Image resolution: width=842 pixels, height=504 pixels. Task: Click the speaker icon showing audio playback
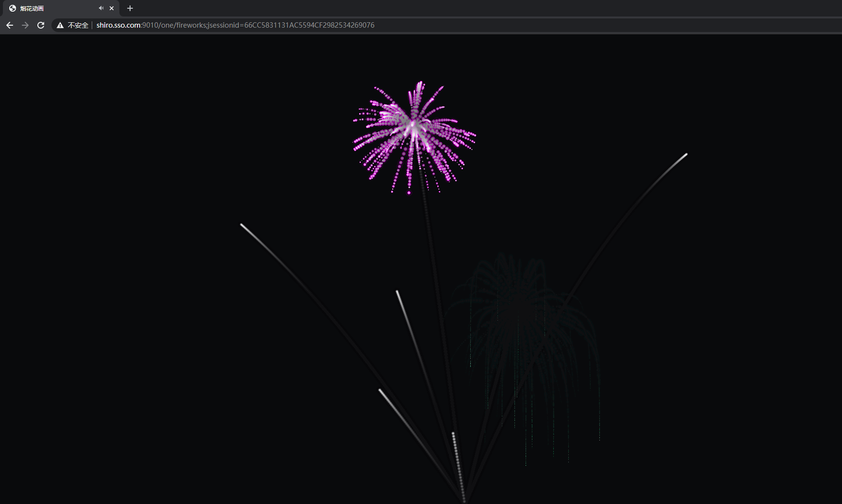tap(101, 8)
